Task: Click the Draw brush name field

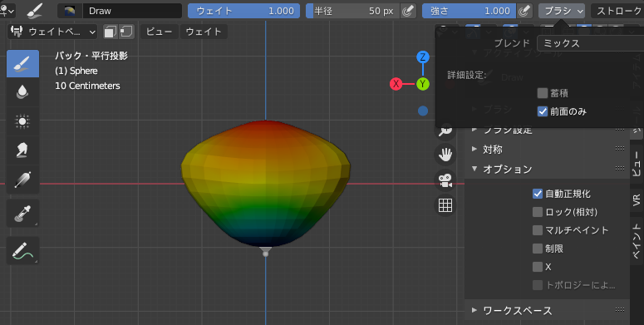Action: click(x=132, y=11)
